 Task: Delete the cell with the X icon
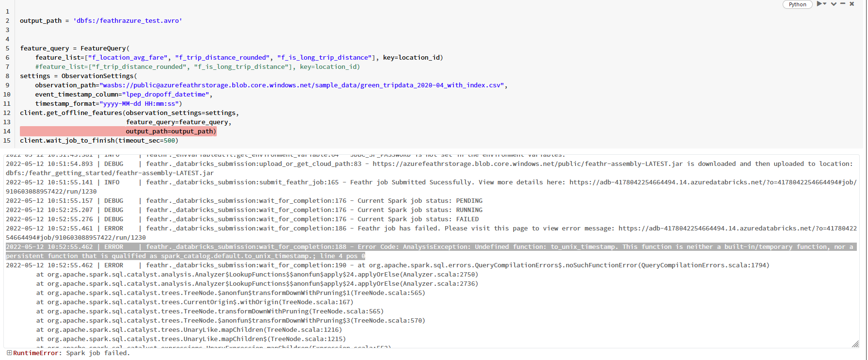tap(852, 4)
